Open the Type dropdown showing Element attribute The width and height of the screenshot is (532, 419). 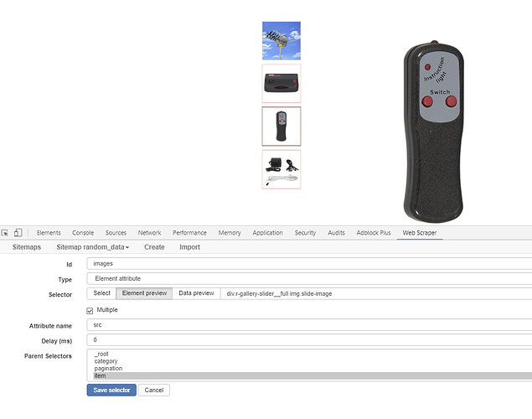(308, 278)
